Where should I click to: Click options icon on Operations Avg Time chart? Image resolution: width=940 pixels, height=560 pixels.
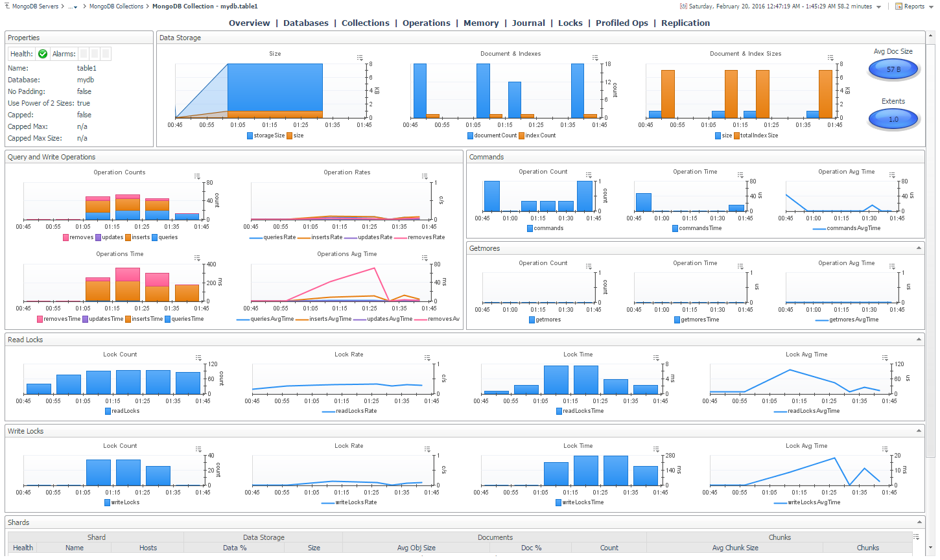(x=425, y=258)
